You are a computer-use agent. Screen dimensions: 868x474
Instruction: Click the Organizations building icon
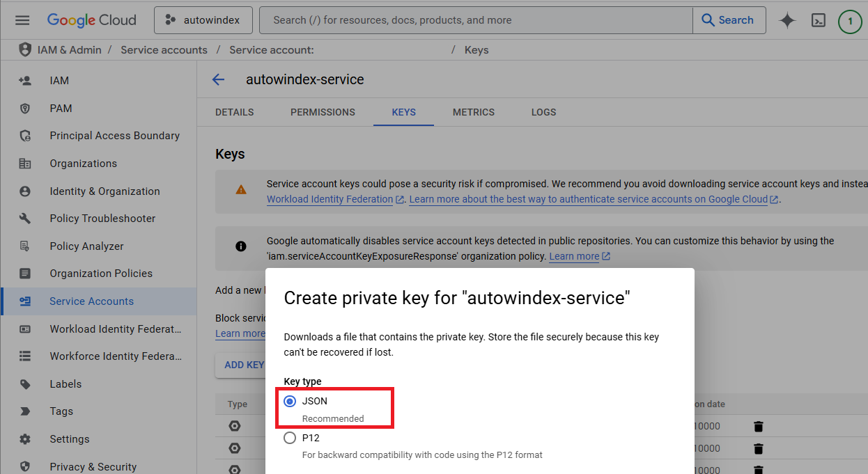pyautogui.click(x=25, y=164)
